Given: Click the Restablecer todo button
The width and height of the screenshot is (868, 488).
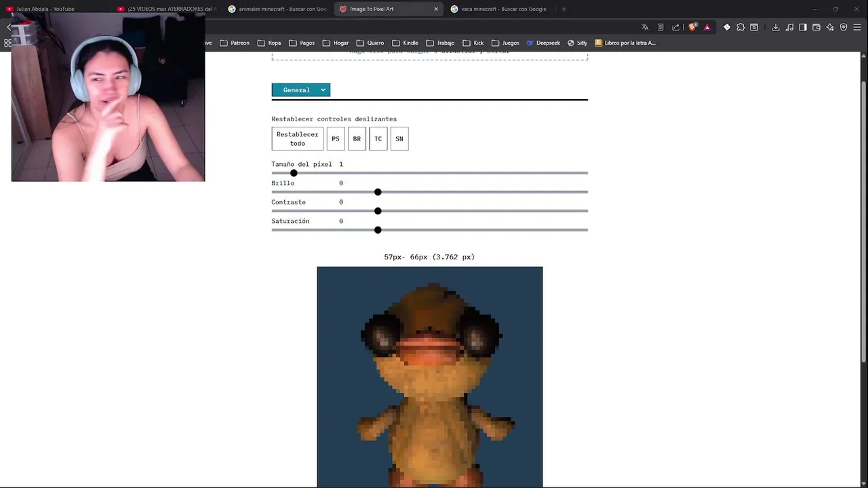Looking at the screenshot, I should (x=298, y=139).
